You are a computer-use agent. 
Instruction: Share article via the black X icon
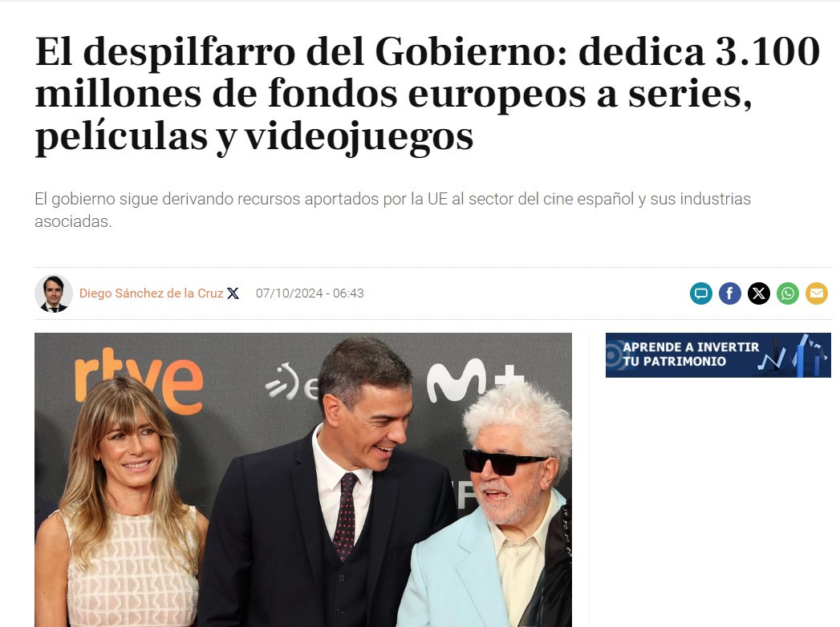759,293
